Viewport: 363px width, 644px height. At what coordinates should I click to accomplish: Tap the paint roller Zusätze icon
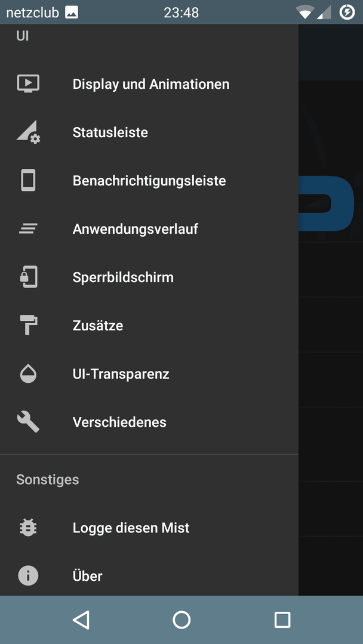point(28,326)
